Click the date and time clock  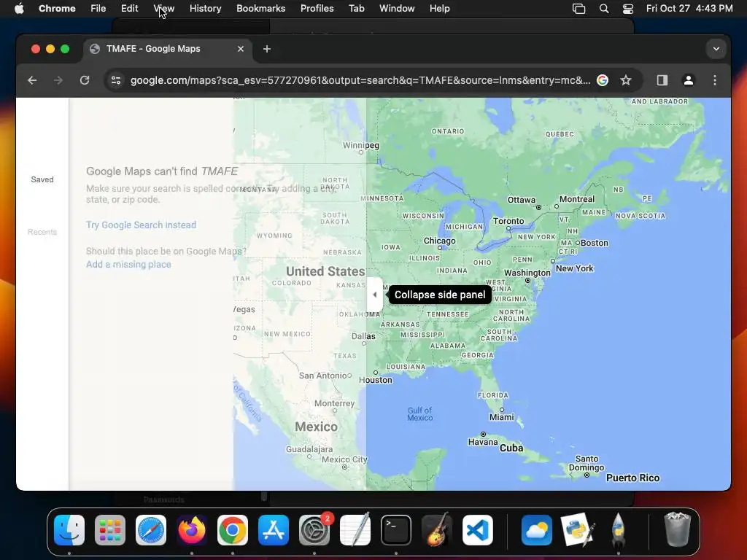[x=689, y=9]
